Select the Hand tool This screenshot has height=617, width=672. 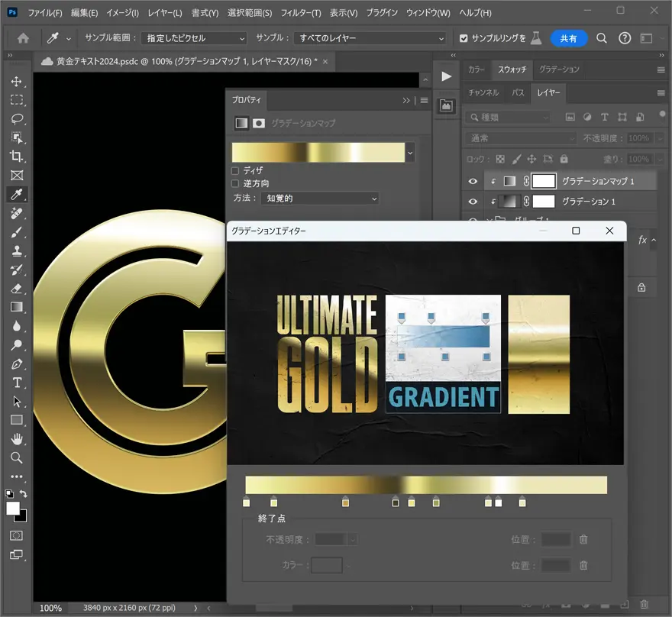pos(17,439)
